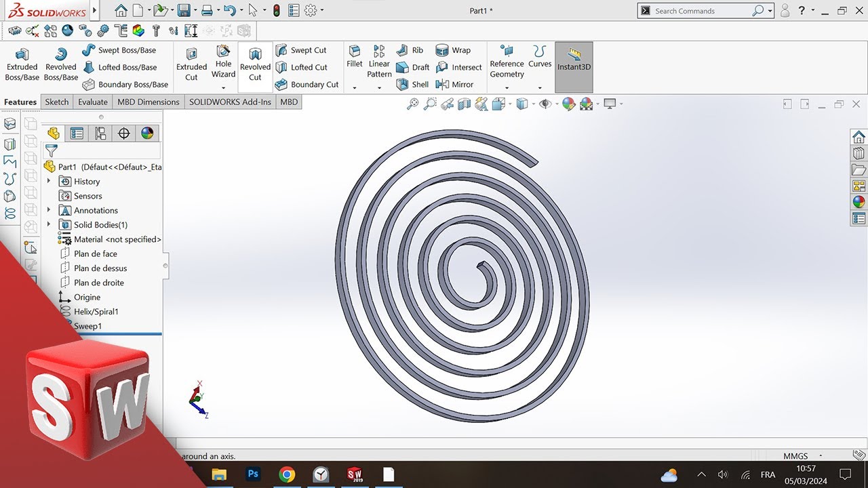Switch to the MBD tab
The height and width of the screenshot is (488, 868).
pos(289,102)
